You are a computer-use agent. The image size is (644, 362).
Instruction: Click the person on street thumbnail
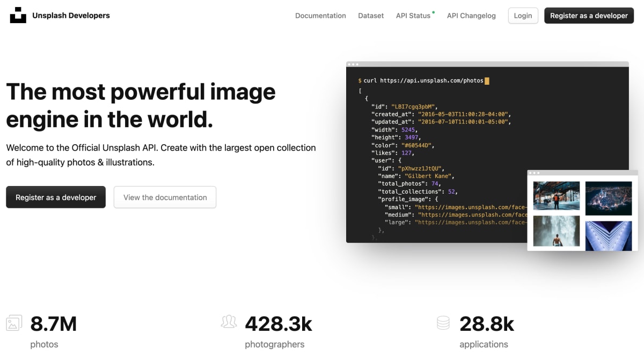556,195
